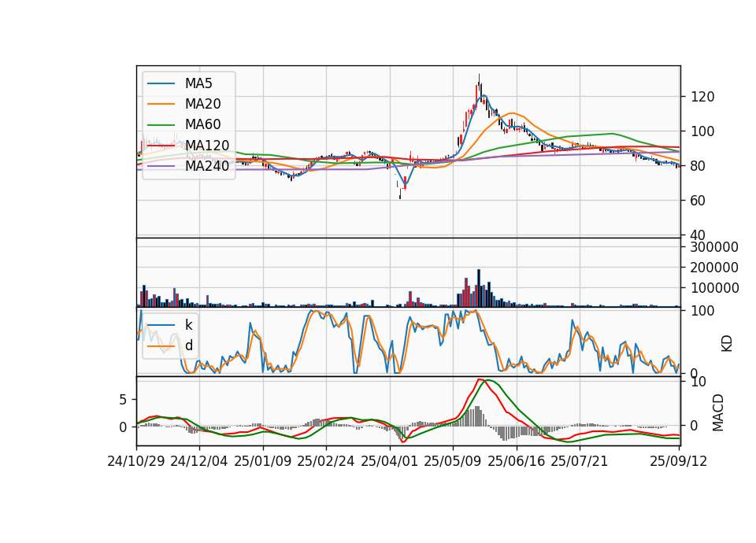Click the MA20 legend label
Screen dimensions: 756x543
pos(203,104)
